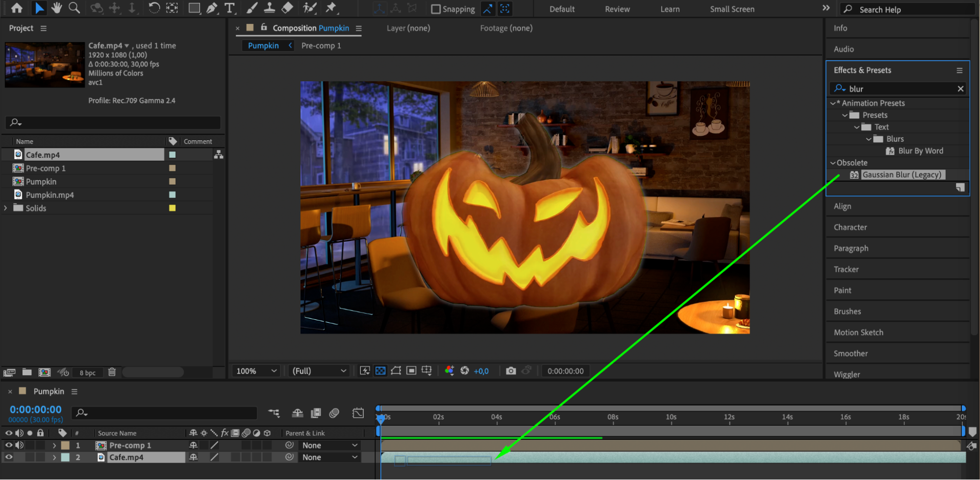Screen dimensions: 980x480
Task: Select the Pen tool
Action: pyautogui.click(x=212, y=8)
